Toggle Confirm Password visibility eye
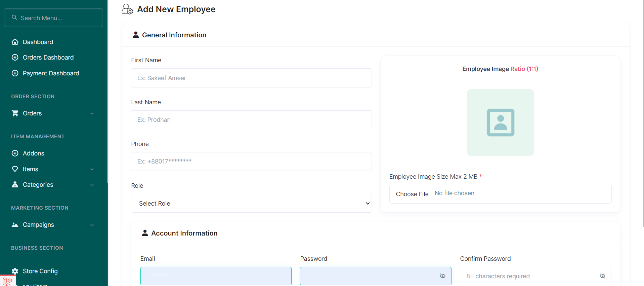This screenshot has height=286, width=644. [x=602, y=276]
